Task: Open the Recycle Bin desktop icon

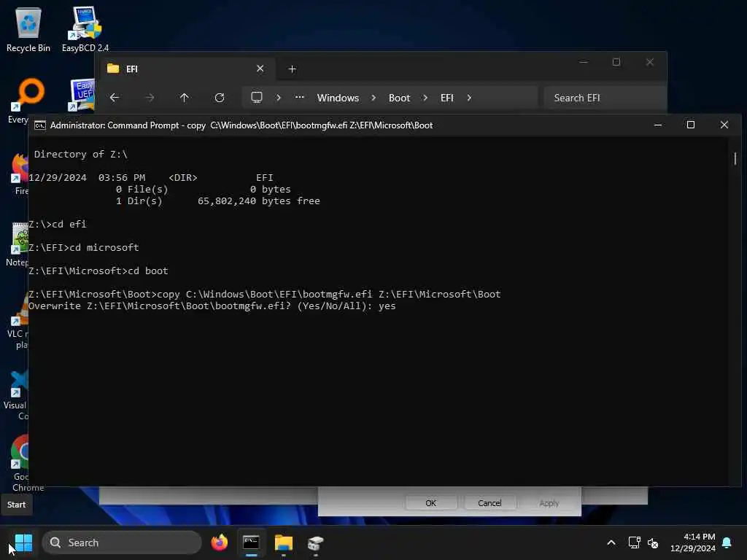Action: point(28,29)
